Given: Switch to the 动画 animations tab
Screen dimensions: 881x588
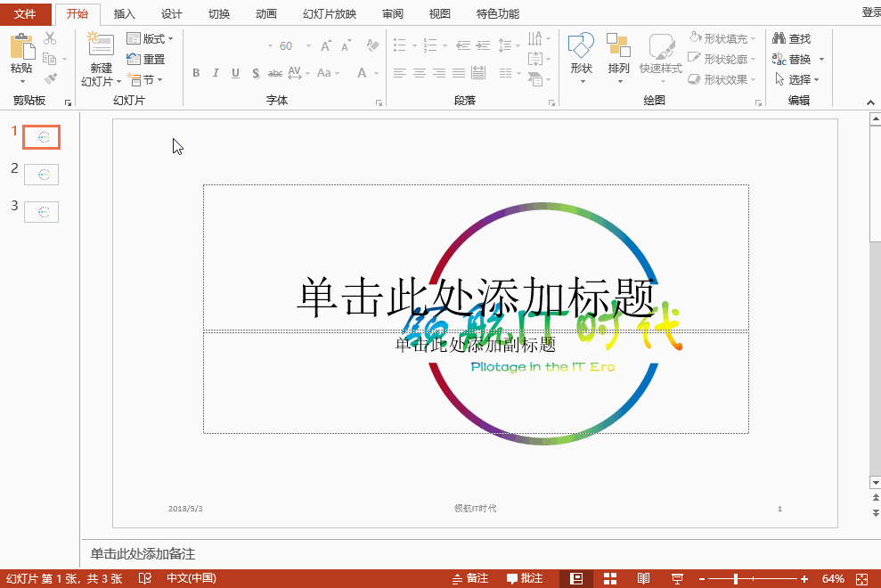Looking at the screenshot, I should (x=265, y=14).
